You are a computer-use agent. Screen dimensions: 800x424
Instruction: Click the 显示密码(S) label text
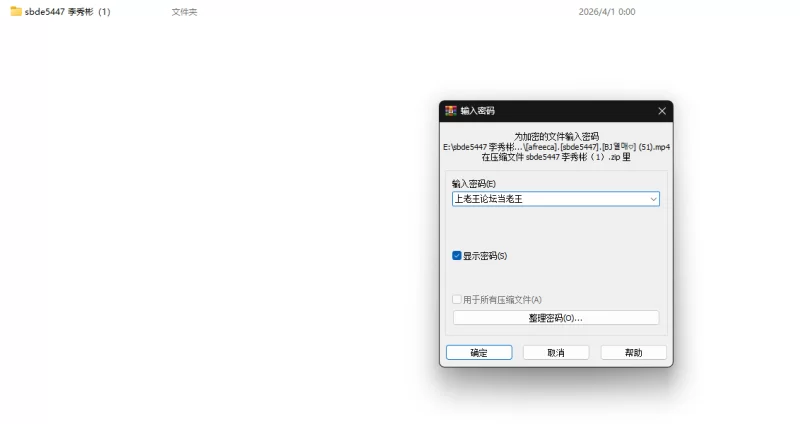[485, 256]
